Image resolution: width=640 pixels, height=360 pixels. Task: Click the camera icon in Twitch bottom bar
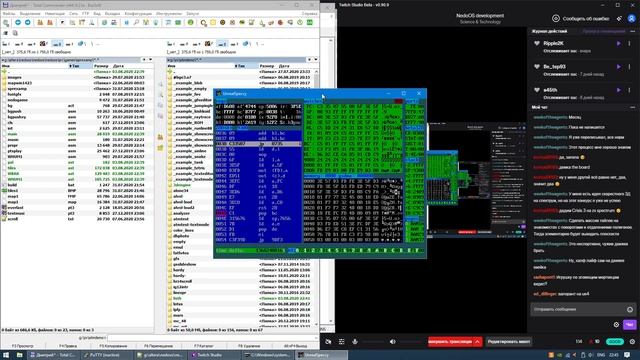[x=328, y=342]
